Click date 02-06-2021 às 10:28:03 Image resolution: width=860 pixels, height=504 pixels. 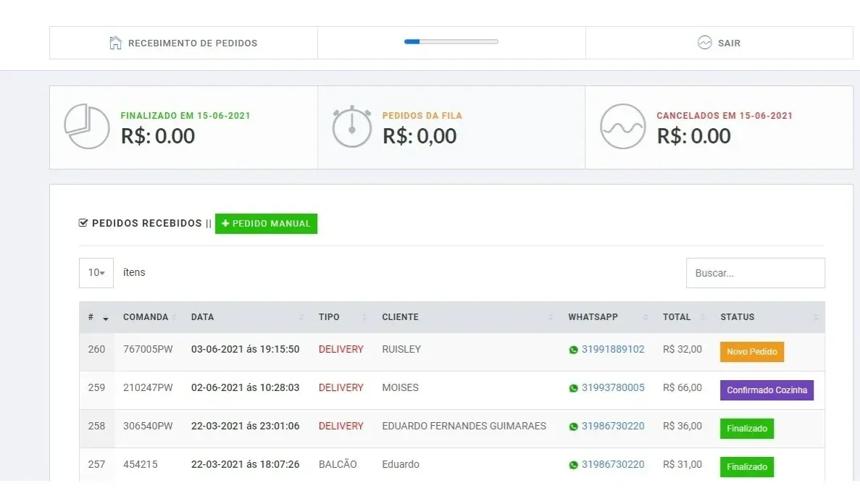click(x=245, y=387)
